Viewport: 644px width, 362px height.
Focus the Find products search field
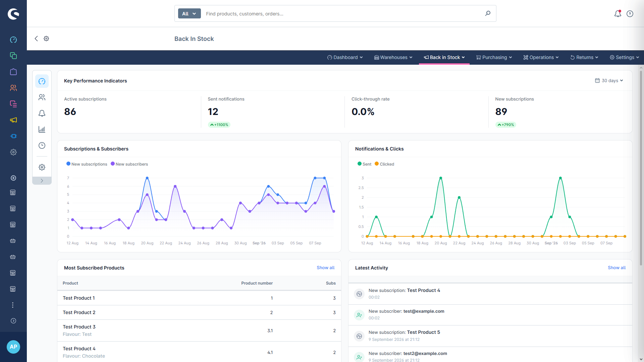tap(342, 14)
